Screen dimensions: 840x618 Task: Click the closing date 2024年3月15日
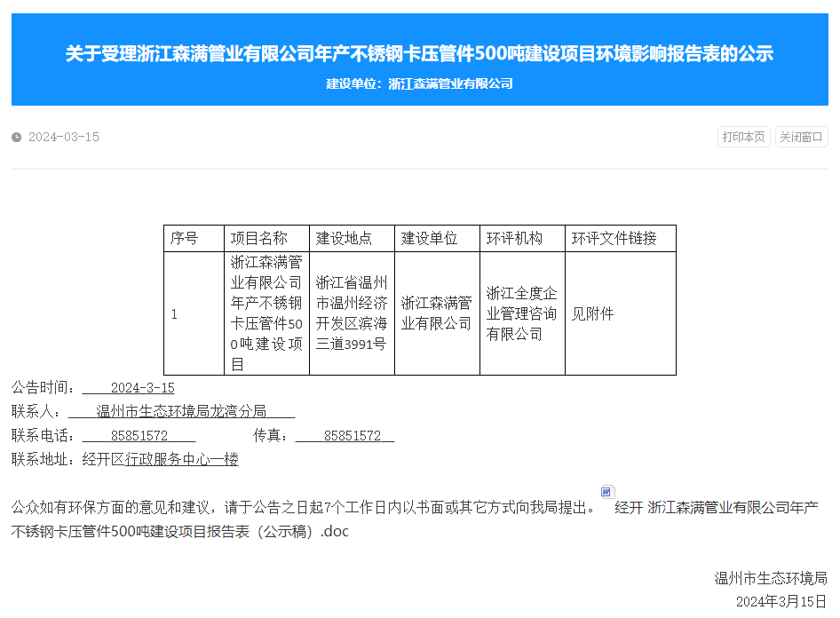[781, 602]
